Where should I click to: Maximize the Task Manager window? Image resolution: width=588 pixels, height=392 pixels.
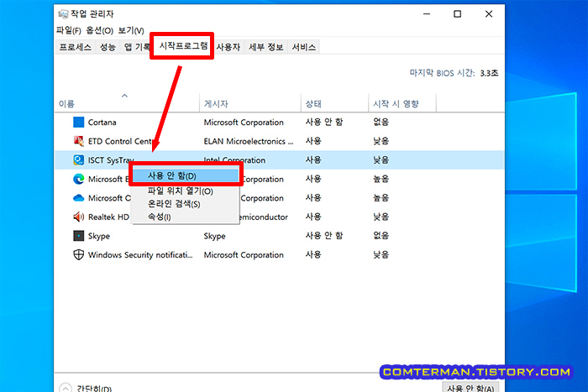(x=457, y=14)
